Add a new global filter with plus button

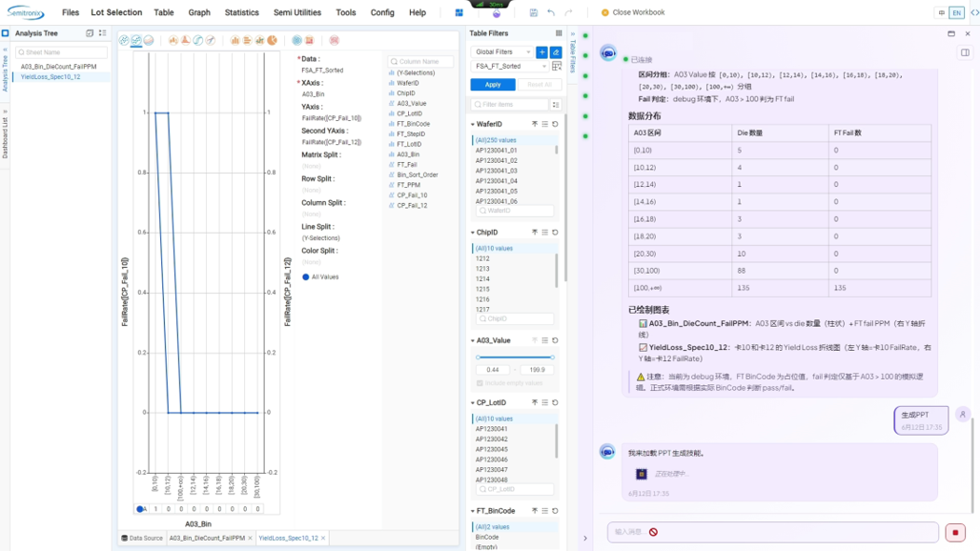[x=541, y=51]
